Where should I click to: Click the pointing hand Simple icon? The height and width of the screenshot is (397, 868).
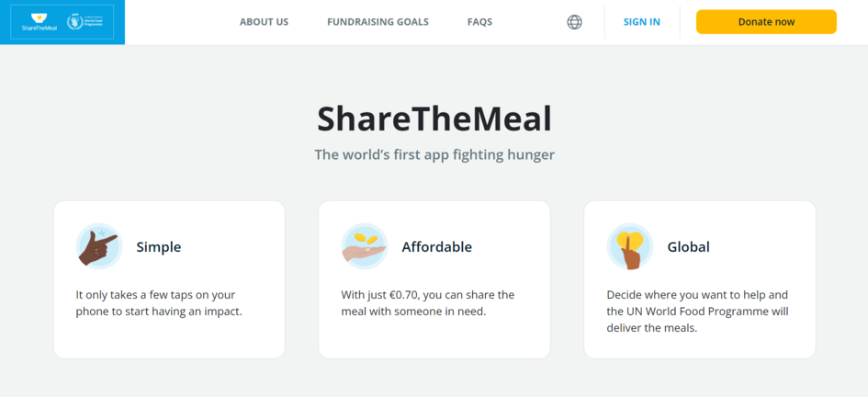point(98,246)
